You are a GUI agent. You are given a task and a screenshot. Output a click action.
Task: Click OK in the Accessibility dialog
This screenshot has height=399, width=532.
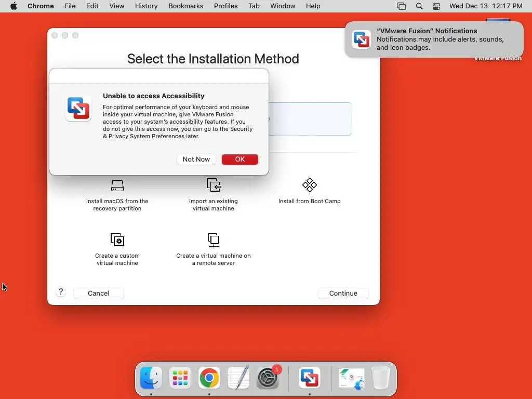pyautogui.click(x=240, y=159)
